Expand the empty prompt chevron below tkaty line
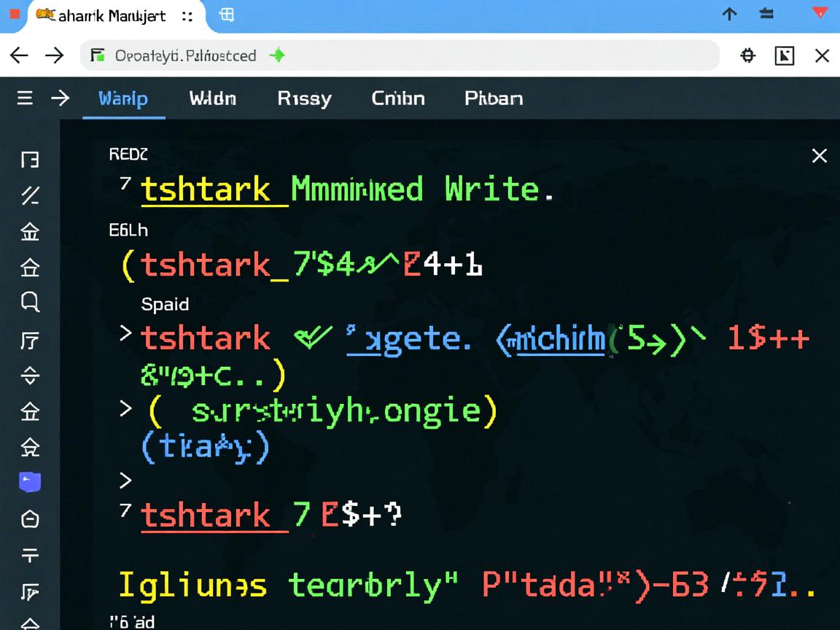The image size is (840, 630). tap(125, 480)
